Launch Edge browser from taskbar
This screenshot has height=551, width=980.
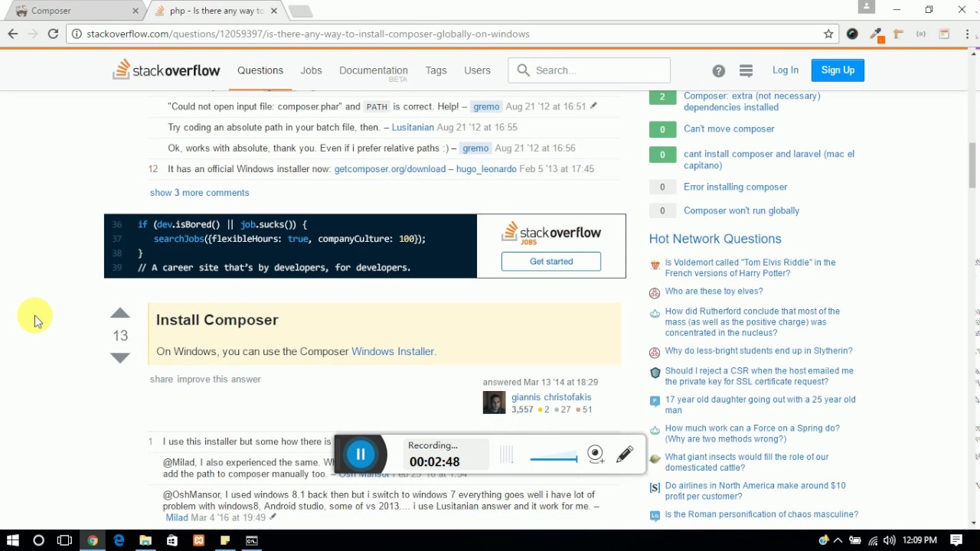tap(119, 540)
